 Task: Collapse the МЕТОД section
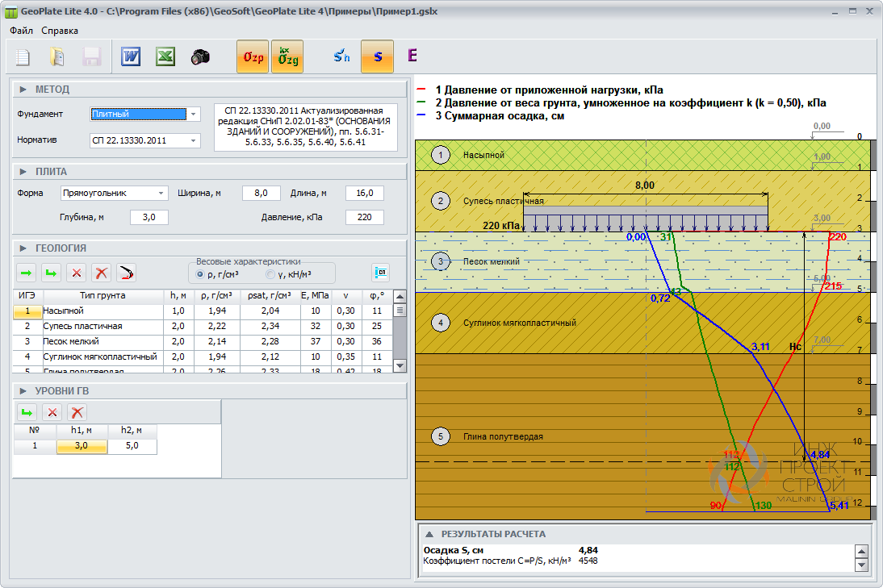click(23, 90)
